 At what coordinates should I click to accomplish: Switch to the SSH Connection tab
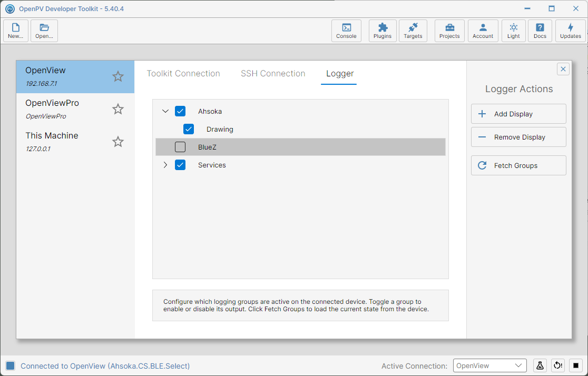coord(273,74)
